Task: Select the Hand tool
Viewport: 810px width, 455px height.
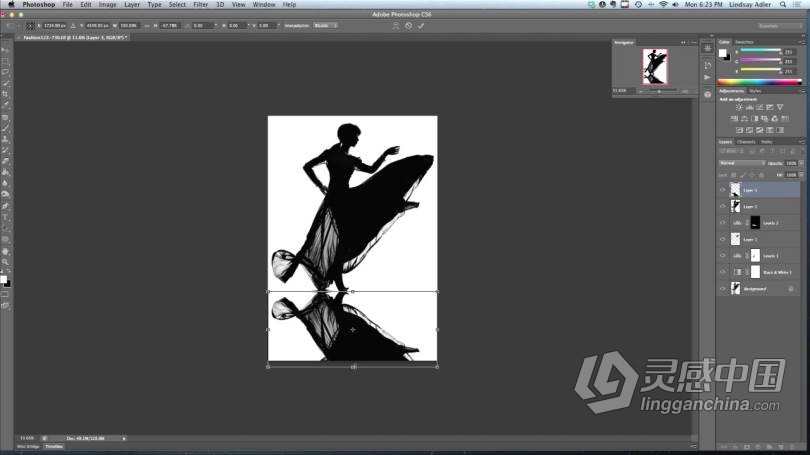Action: point(5,251)
